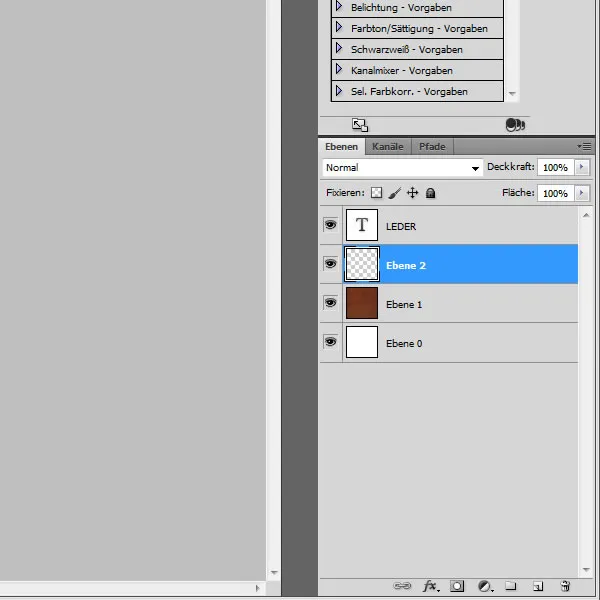Screen dimensions: 600x600
Task: Switch to the Pfade tab
Action: 432,146
